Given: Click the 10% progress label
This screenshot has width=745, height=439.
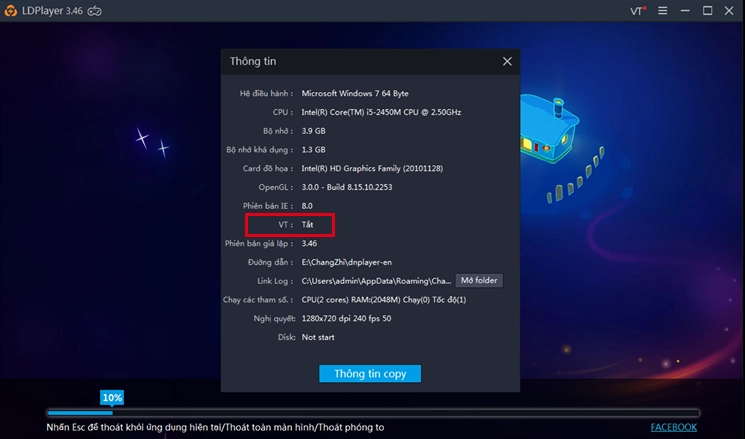Looking at the screenshot, I should (x=112, y=397).
